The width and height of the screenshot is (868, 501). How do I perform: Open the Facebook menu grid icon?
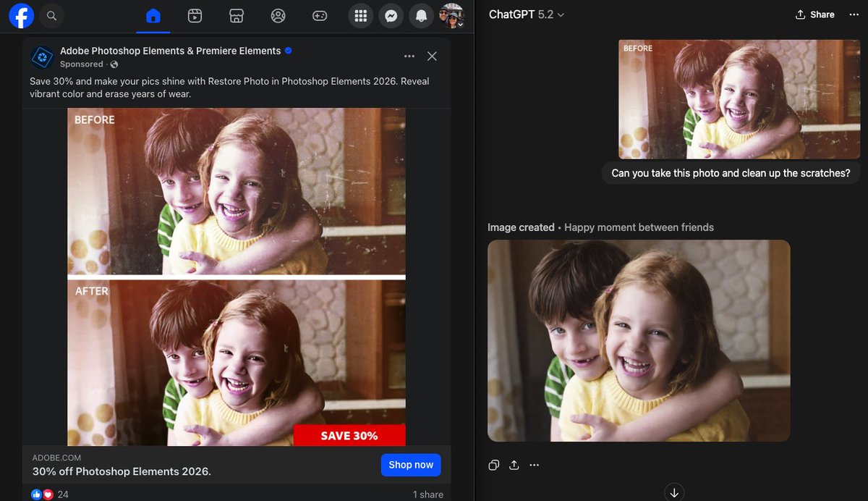361,16
